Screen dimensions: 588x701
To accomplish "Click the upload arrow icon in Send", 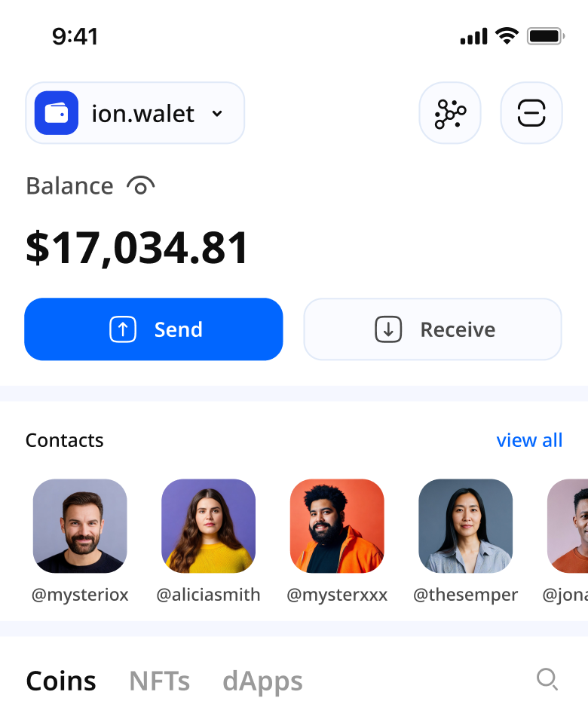I will click(x=123, y=329).
